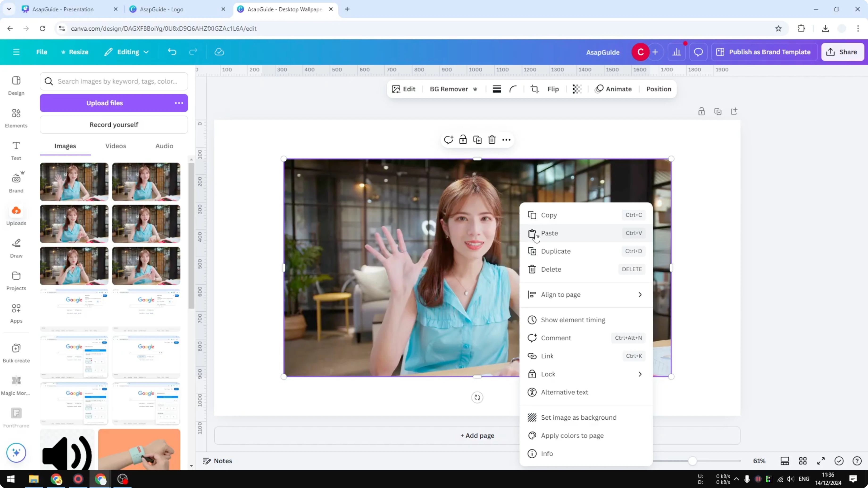
Task: Open the Uploads panel in sidebar
Action: (16, 215)
